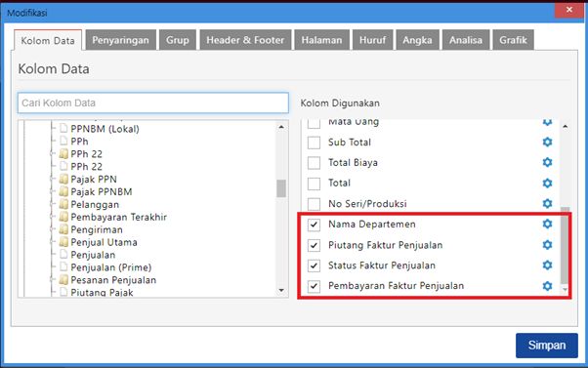Select the Huruf tab
Image resolution: width=588 pixels, height=368 pixels.
click(x=372, y=40)
